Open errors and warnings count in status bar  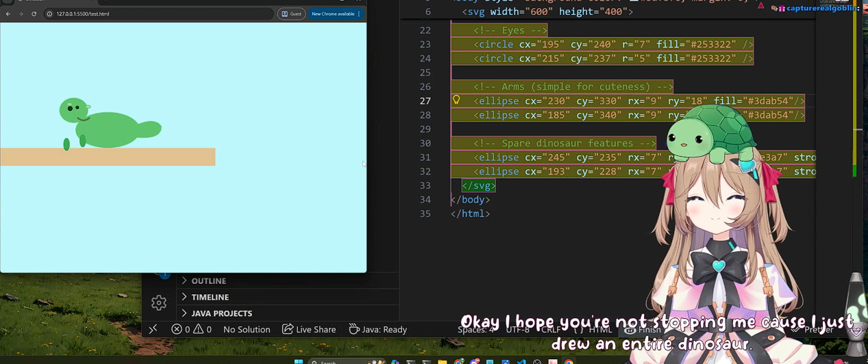click(191, 329)
